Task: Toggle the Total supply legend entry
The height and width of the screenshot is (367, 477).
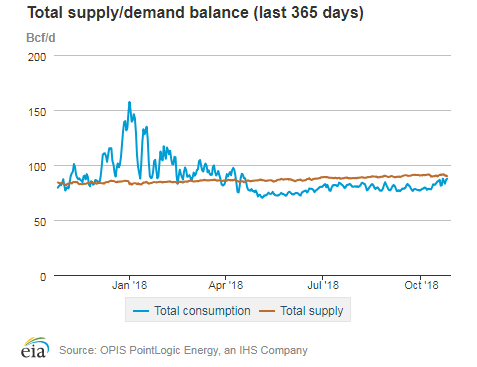Action: click(301, 311)
